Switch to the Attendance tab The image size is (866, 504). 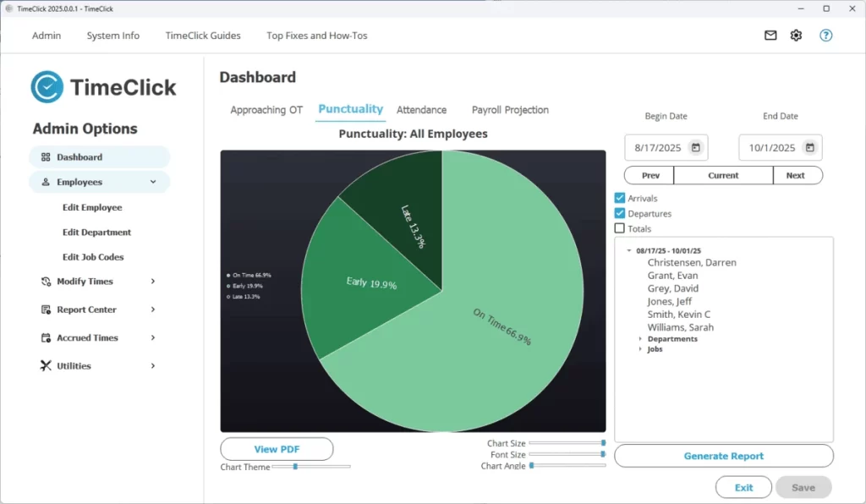tap(422, 109)
